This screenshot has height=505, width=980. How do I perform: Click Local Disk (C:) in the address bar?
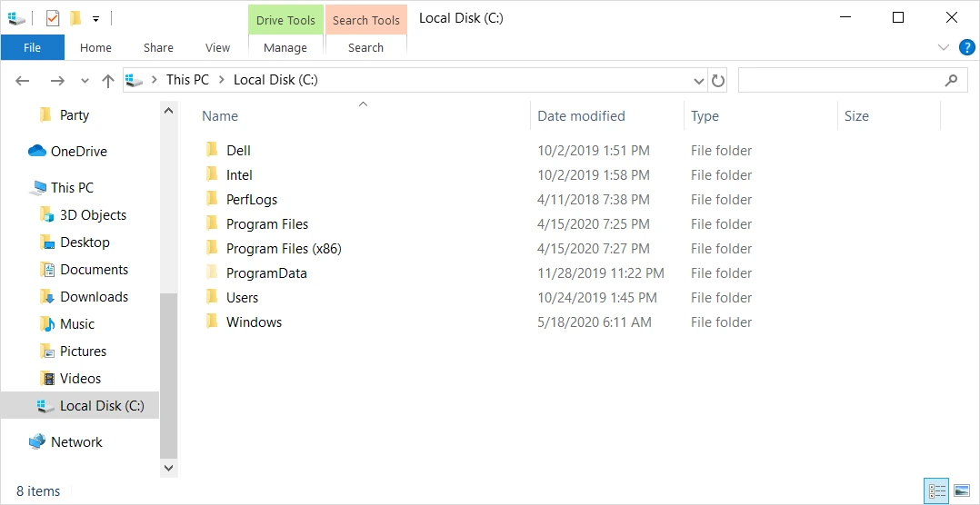tap(275, 80)
